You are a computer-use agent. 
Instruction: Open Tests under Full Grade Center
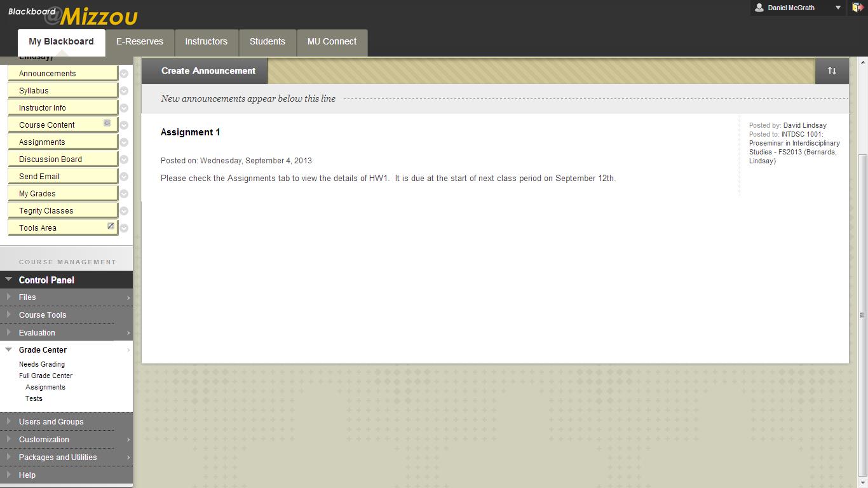pos(34,398)
